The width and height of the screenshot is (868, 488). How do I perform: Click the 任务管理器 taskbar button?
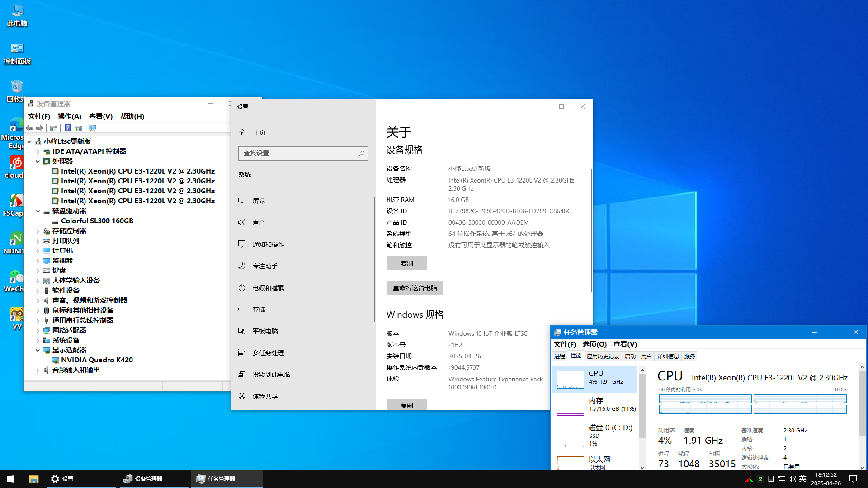coord(227,479)
